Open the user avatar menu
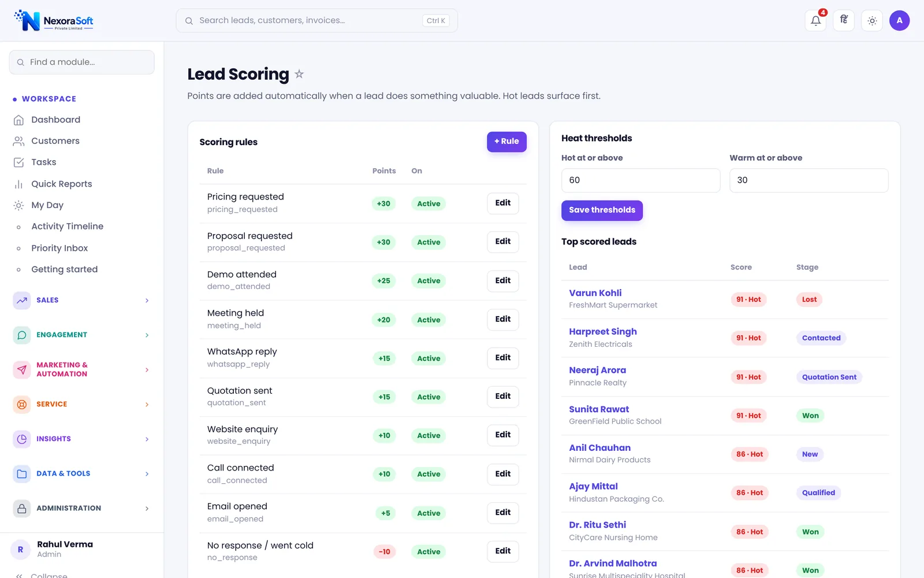Screen dimensions: 924x578 point(899,21)
